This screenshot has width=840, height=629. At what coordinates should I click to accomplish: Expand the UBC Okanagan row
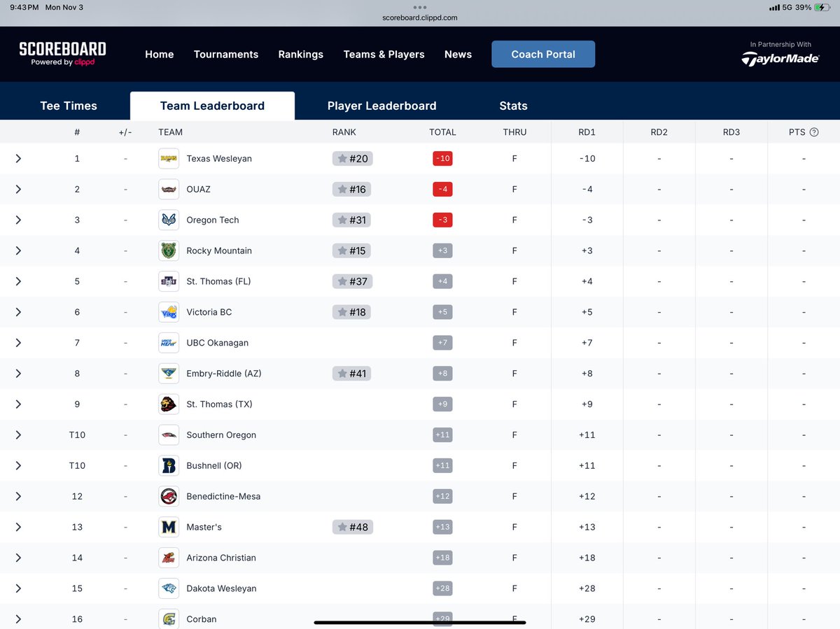click(18, 344)
